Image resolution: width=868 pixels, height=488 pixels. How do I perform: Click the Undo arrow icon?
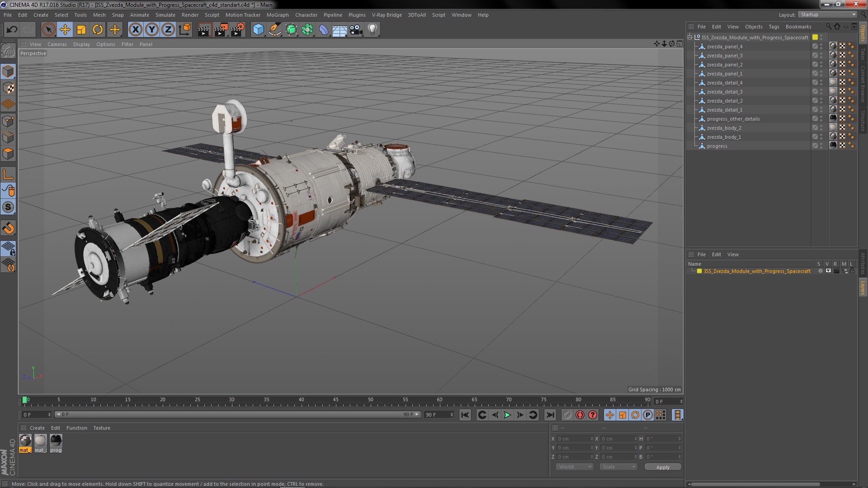pyautogui.click(x=12, y=30)
